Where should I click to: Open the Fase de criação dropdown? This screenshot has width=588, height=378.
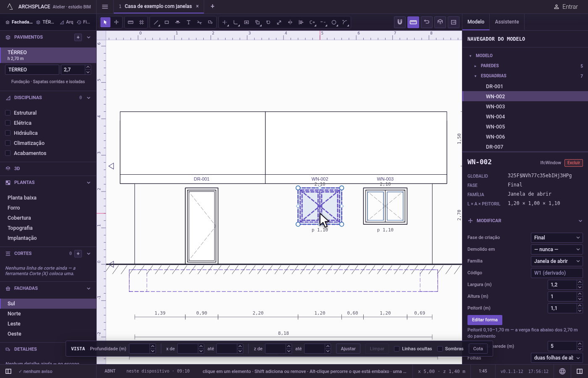(556, 238)
